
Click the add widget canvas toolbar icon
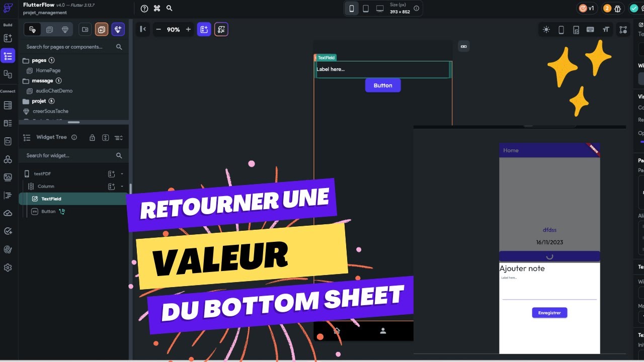click(x=204, y=30)
